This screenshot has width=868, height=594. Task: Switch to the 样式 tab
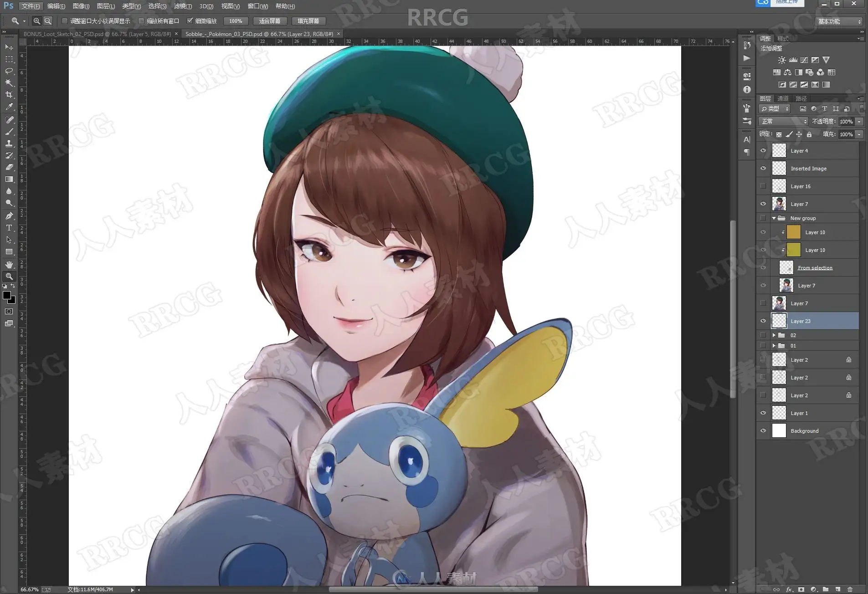tap(783, 38)
